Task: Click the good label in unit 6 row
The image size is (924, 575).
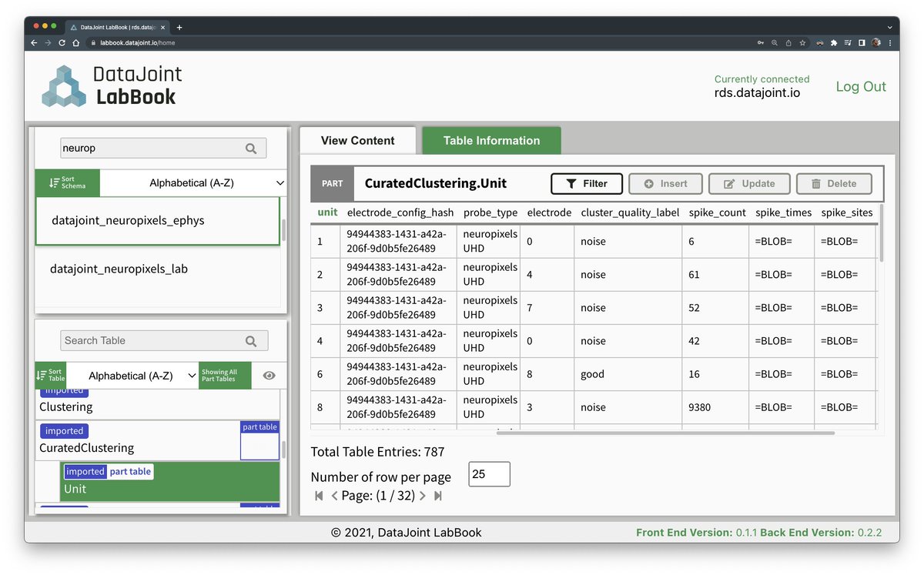Action: coord(593,374)
